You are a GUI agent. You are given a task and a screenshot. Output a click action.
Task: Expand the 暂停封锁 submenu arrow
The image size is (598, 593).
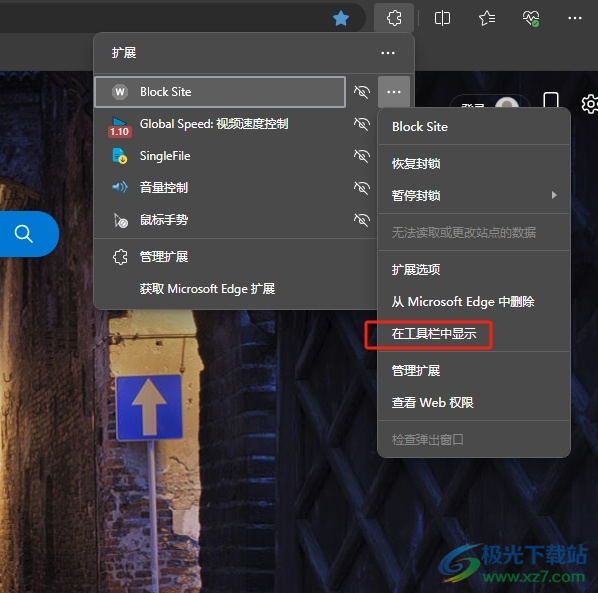(554, 195)
